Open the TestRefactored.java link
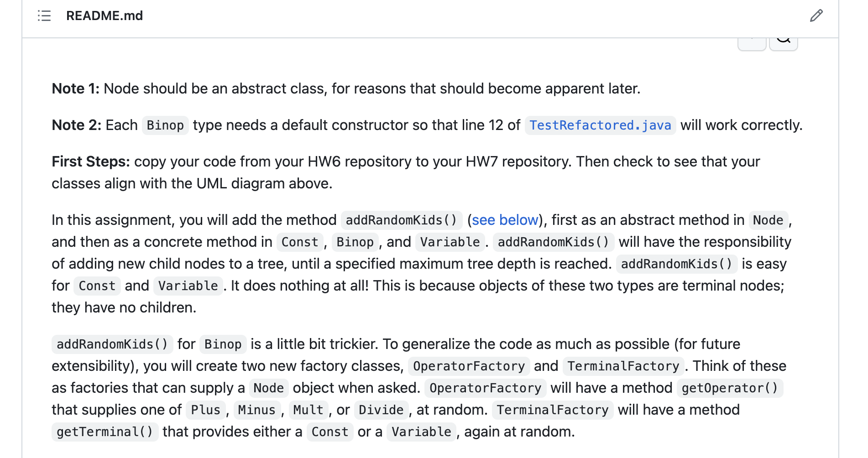The width and height of the screenshot is (868, 458). pos(600,125)
